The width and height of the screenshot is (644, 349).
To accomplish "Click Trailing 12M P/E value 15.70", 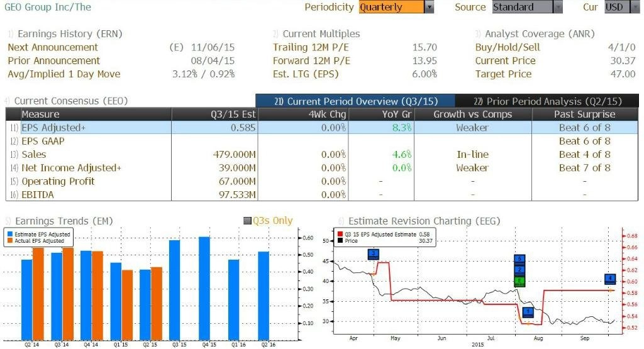I will point(425,47).
